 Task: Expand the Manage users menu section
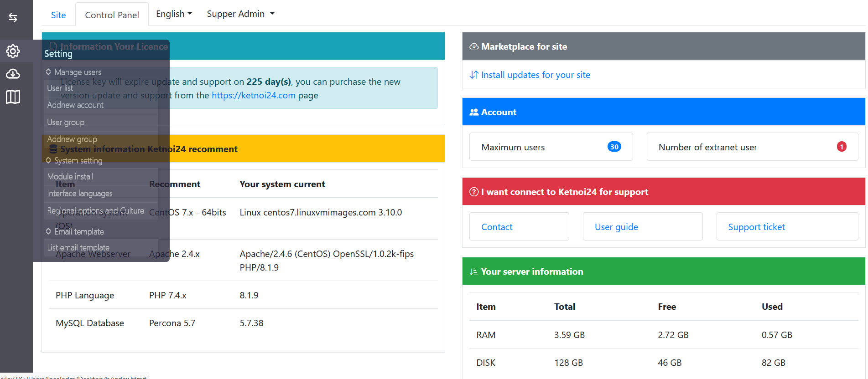(x=73, y=72)
